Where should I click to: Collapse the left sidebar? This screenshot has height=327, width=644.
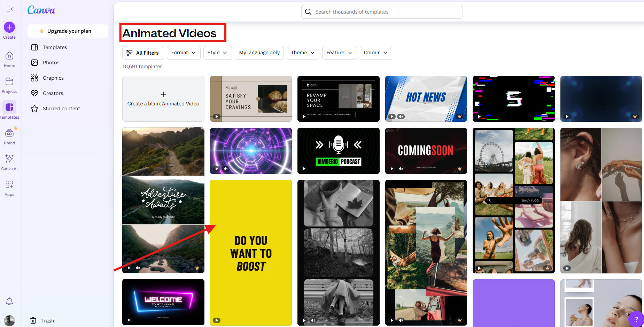[x=9, y=9]
